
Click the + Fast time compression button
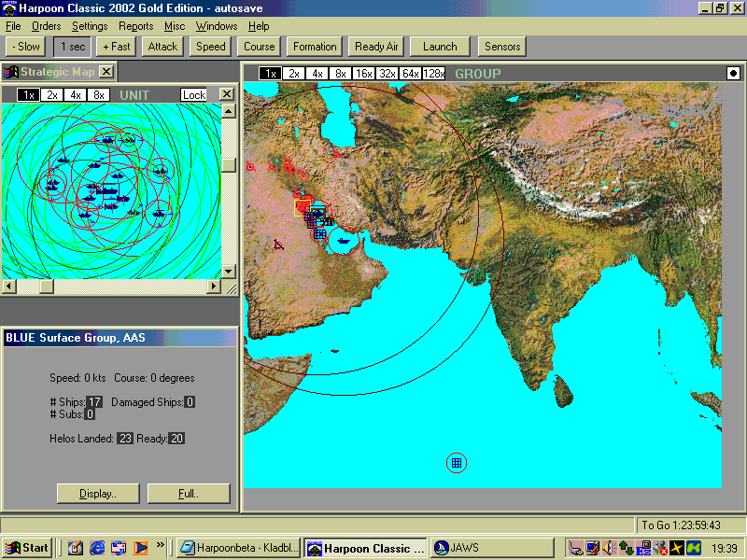pos(116,47)
